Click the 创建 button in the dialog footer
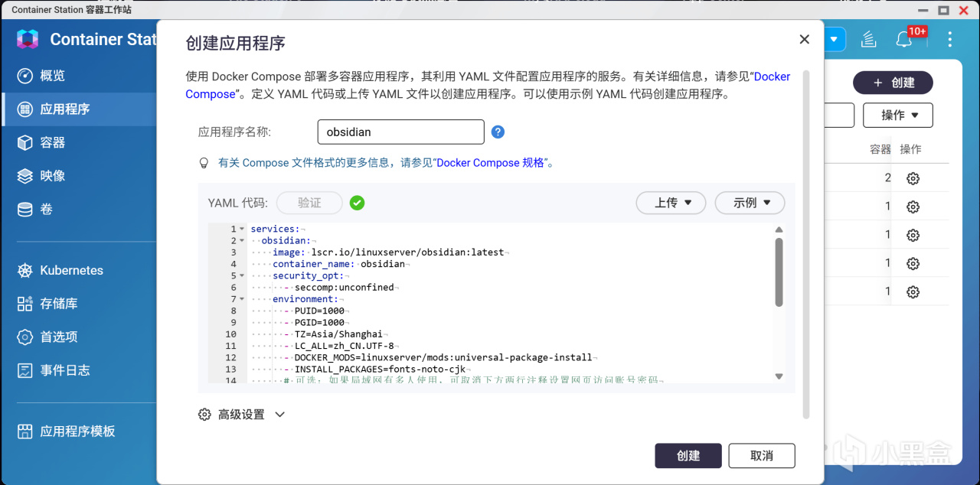The height and width of the screenshot is (485, 980). [x=688, y=456]
